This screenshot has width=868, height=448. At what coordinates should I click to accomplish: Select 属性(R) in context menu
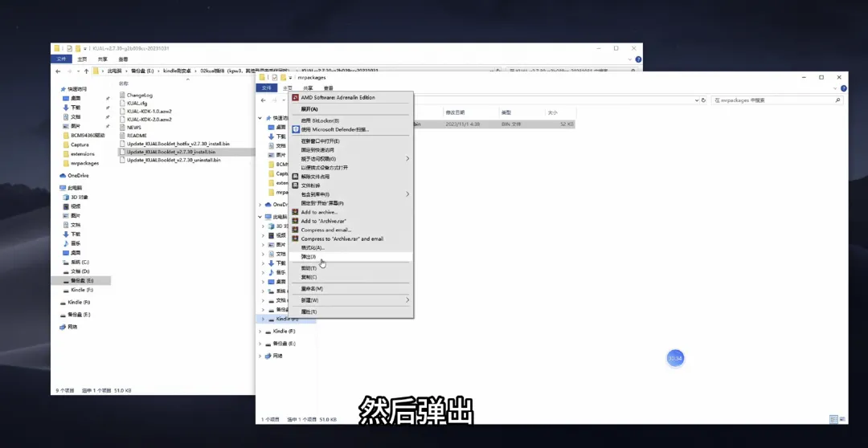tap(351, 312)
